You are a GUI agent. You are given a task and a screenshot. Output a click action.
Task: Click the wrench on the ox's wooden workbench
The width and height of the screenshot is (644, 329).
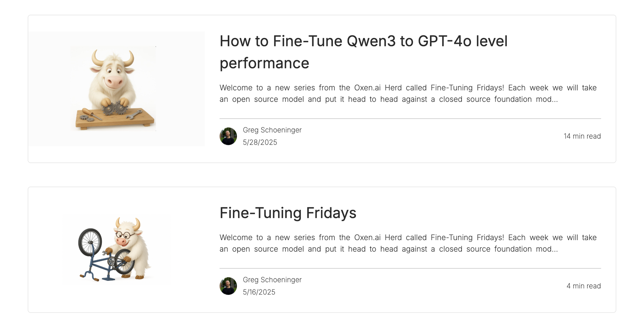click(x=134, y=115)
